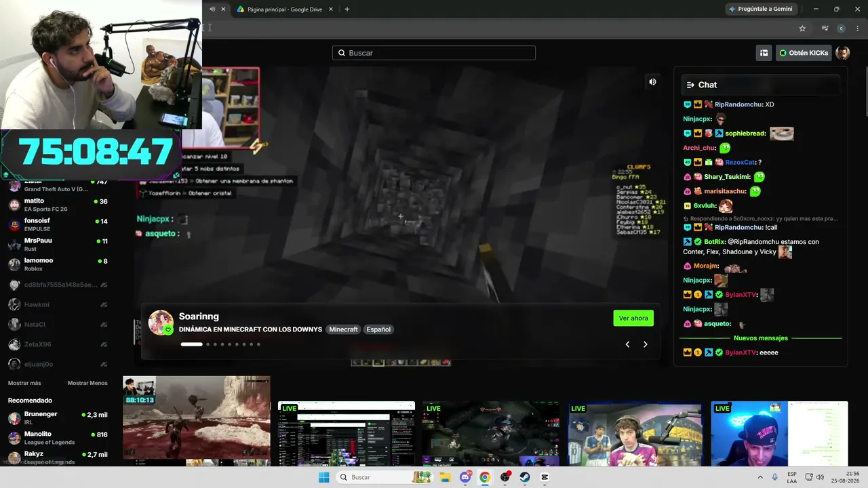Viewport: 868px width, 488px height.
Task: Switch to the Página principal Google Drive tab
Action: click(284, 9)
